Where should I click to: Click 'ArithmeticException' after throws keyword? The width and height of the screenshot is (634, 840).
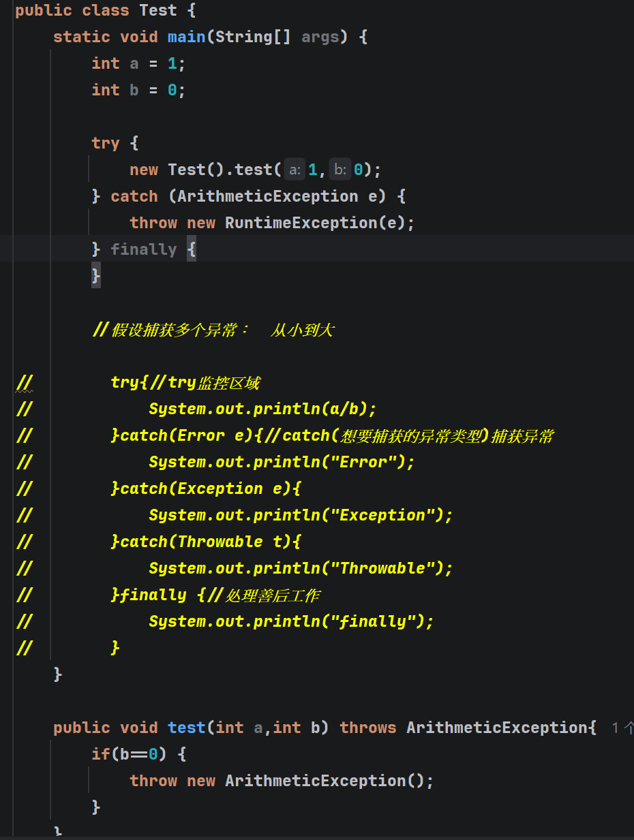[x=497, y=728]
